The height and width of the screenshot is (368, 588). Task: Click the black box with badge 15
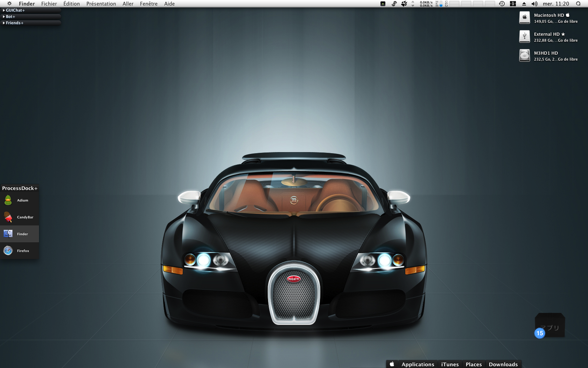pyautogui.click(x=550, y=325)
